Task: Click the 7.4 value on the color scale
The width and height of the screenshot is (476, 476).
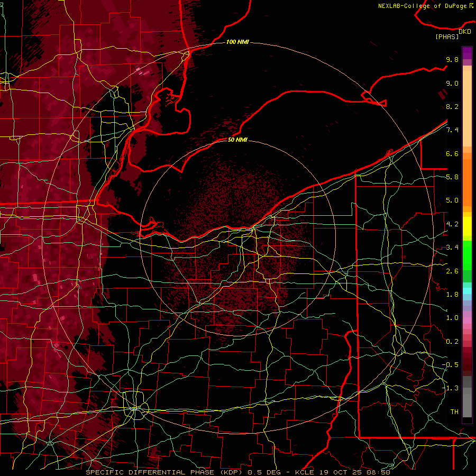Action: 452,130
